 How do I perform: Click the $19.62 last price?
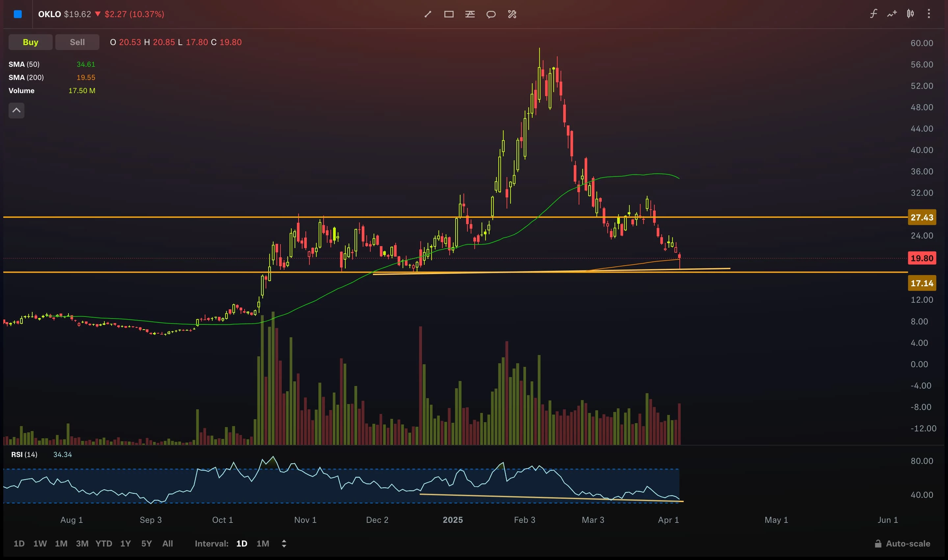point(77,14)
